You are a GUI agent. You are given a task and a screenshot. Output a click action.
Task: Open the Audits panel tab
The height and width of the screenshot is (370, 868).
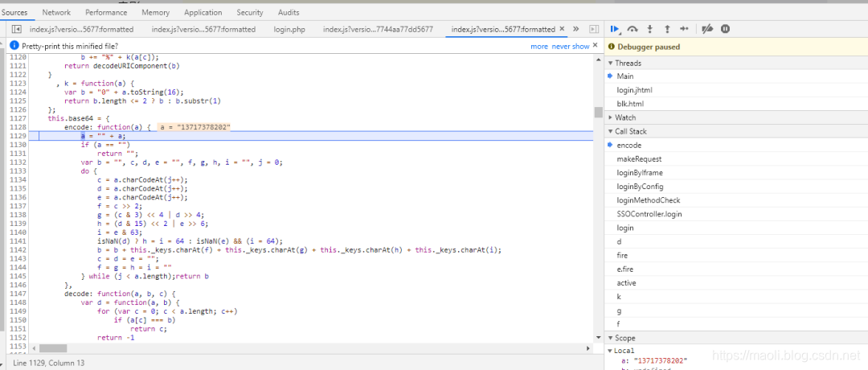click(x=289, y=12)
